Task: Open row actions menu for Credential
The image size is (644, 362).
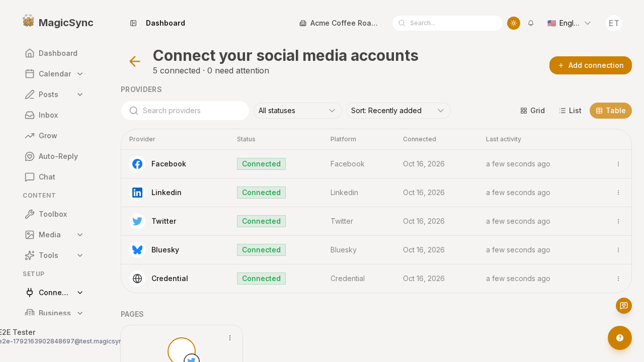Action: coord(618,279)
